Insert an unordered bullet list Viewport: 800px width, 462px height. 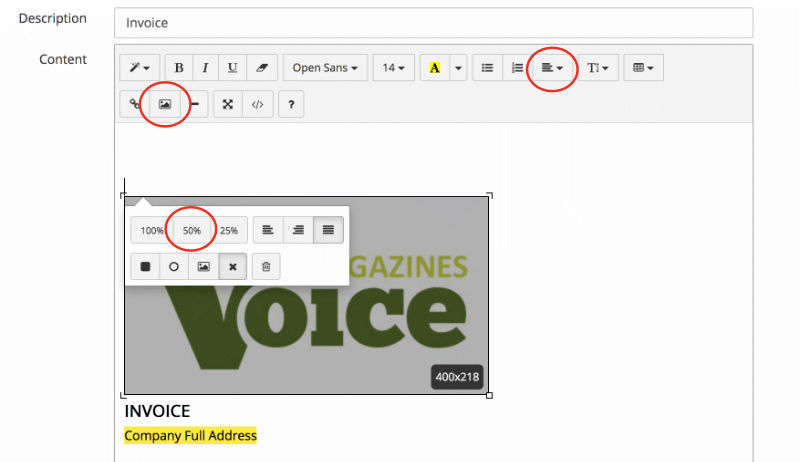click(x=487, y=68)
